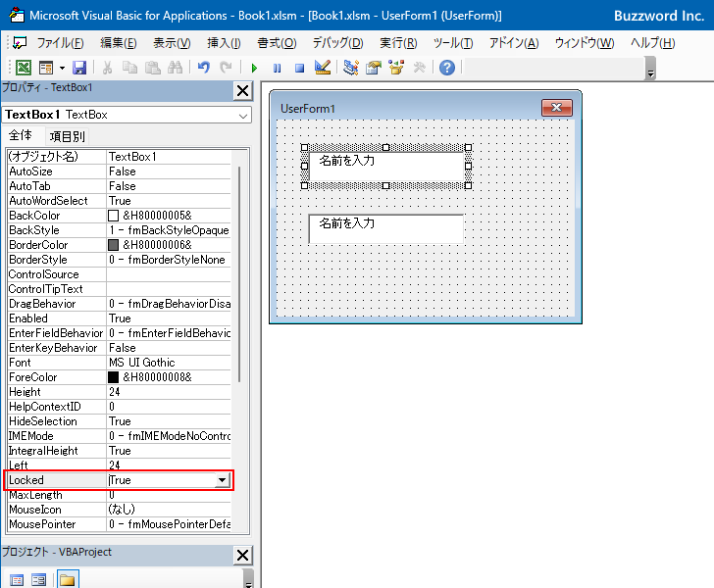Image resolution: width=714 pixels, height=588 pixels.
Task: Open the デバッグ(D) menu
Action: pos(337,43)
